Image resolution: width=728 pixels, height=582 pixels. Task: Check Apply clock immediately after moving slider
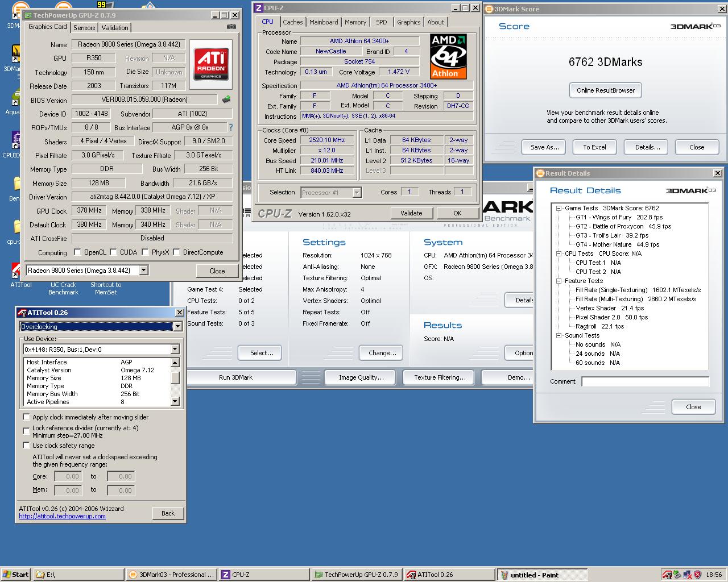[26, 417]
